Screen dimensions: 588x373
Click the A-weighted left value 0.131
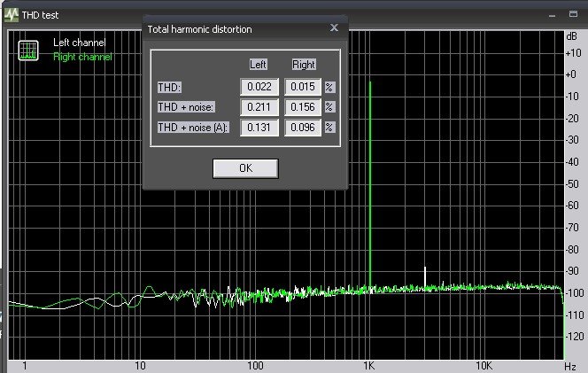(x=259, y=128)
